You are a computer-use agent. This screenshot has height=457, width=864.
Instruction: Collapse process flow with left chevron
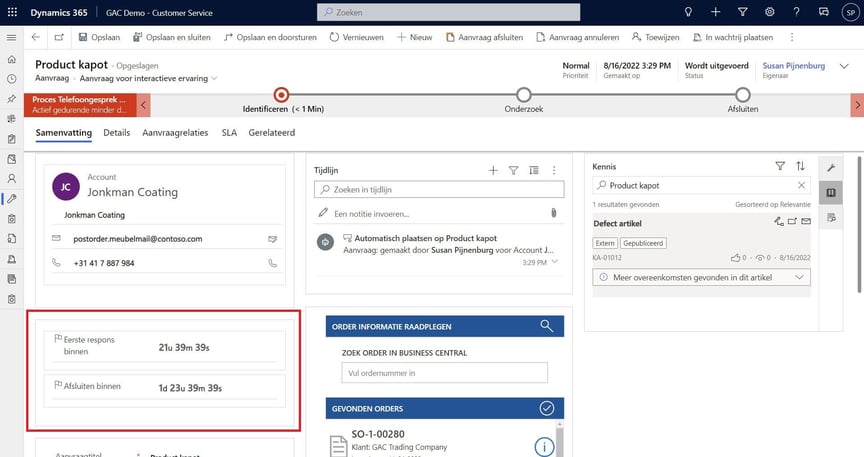pyautogui.click(x=143, y=105)
